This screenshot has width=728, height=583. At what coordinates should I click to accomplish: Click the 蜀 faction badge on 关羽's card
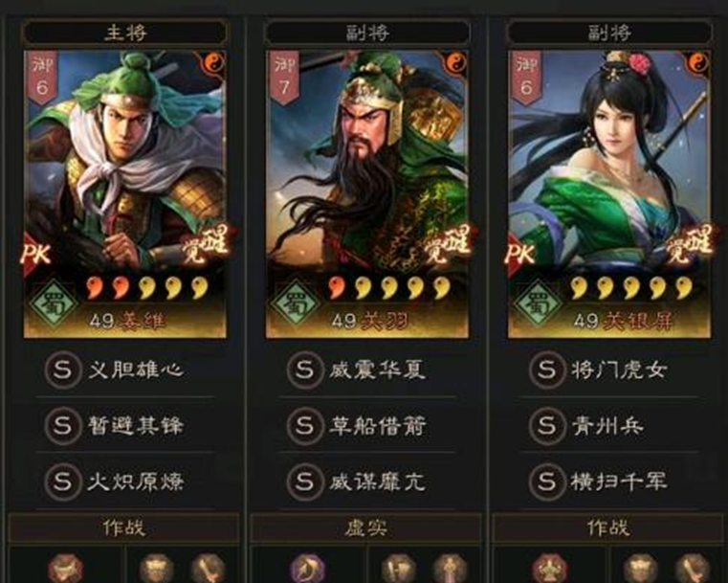(296, 303)
